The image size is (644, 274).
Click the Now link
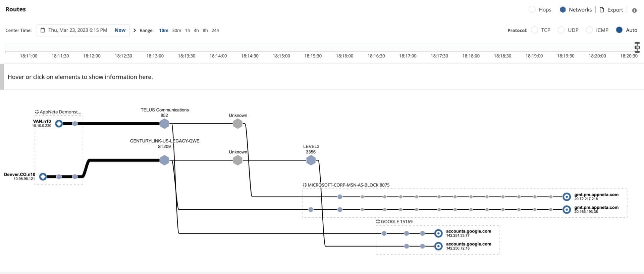120,30
